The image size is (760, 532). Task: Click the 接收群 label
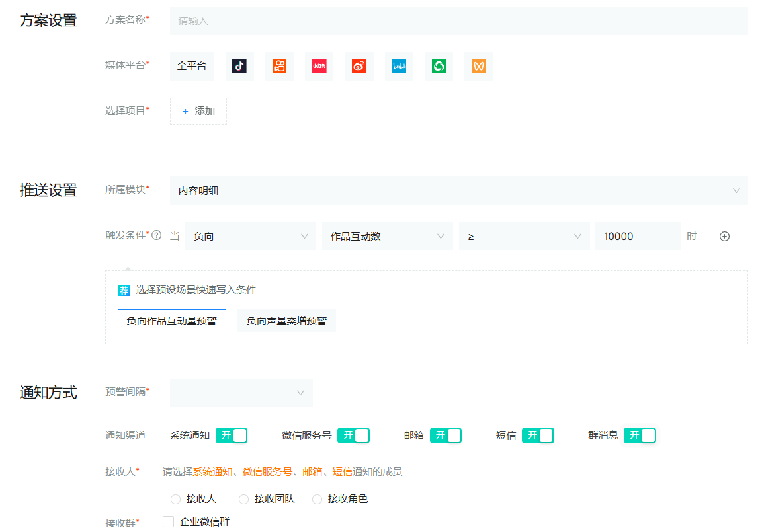(120, 523)
